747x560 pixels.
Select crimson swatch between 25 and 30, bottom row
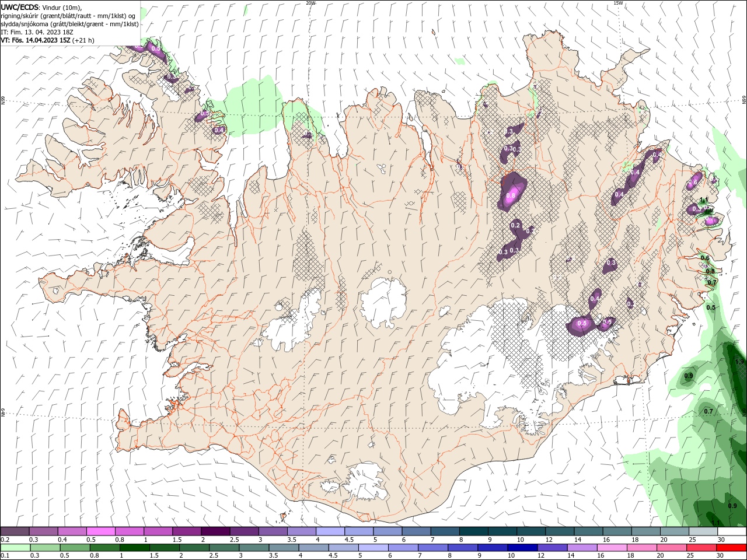(x=702, y=548)
